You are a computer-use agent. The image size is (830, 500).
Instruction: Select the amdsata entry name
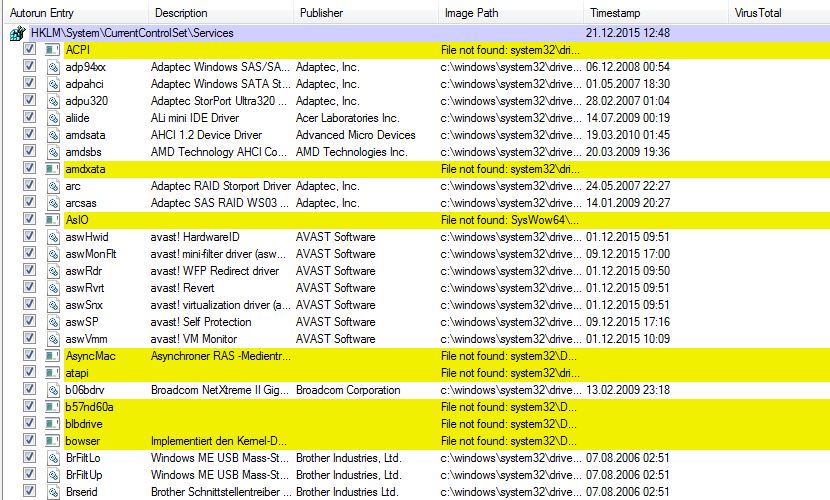coord(85,135)
